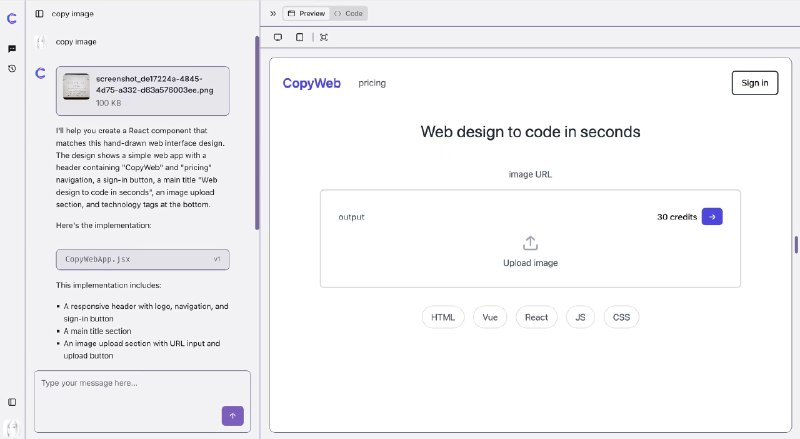Open the screenshot_de17224a file attachment card

point(142,91)
